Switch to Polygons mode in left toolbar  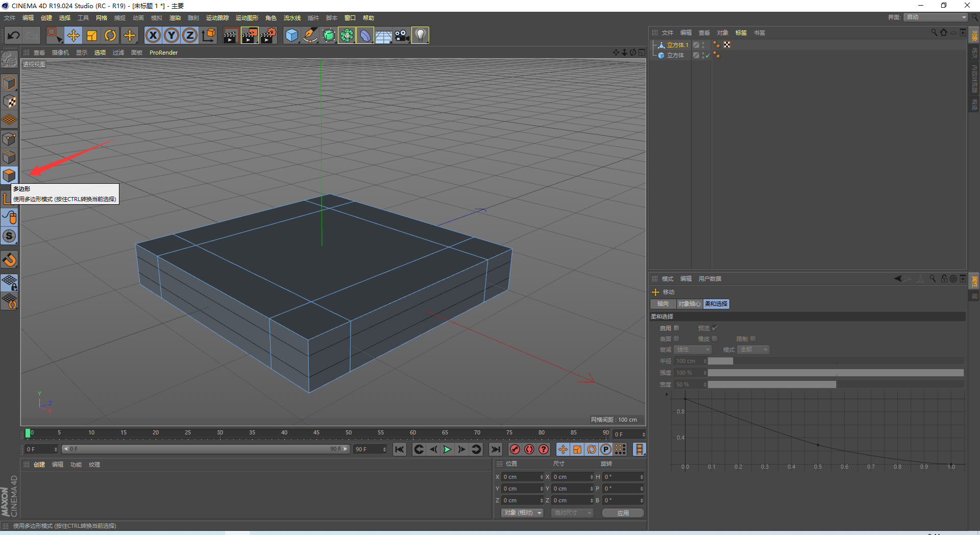pyautogui.click(x=9, y=176)
